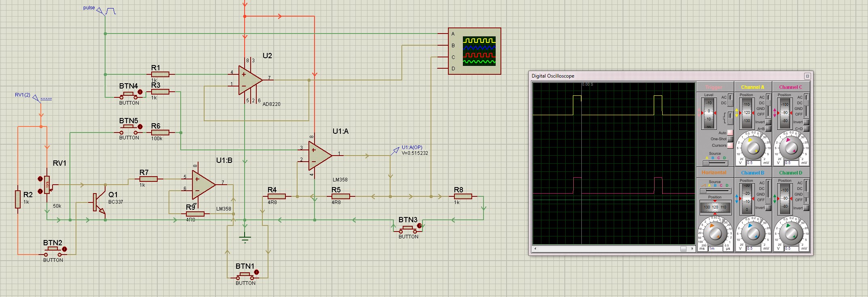Click the Horizontal timebase value field
The height and width of the screenshot is (297, 868).
714,249
